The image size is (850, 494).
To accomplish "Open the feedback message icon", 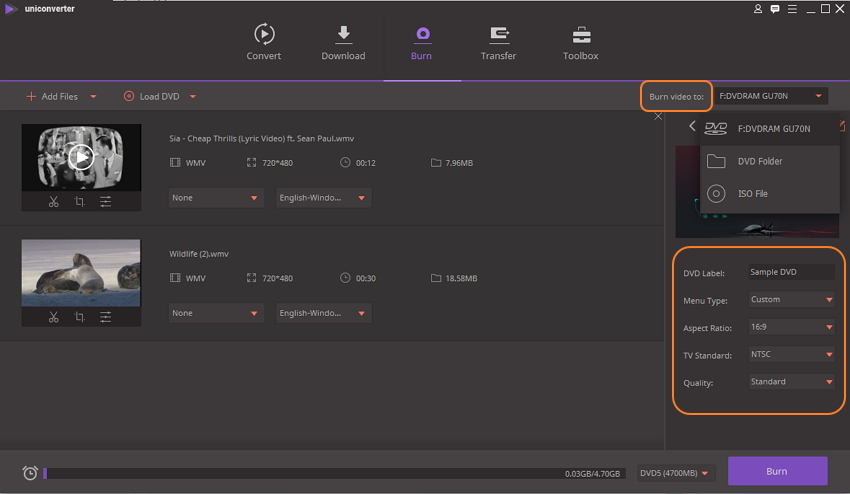I will coord(775,9).
